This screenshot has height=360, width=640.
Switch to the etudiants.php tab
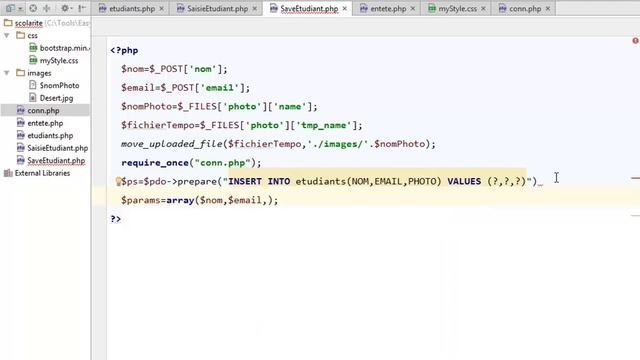click(132, 9)
